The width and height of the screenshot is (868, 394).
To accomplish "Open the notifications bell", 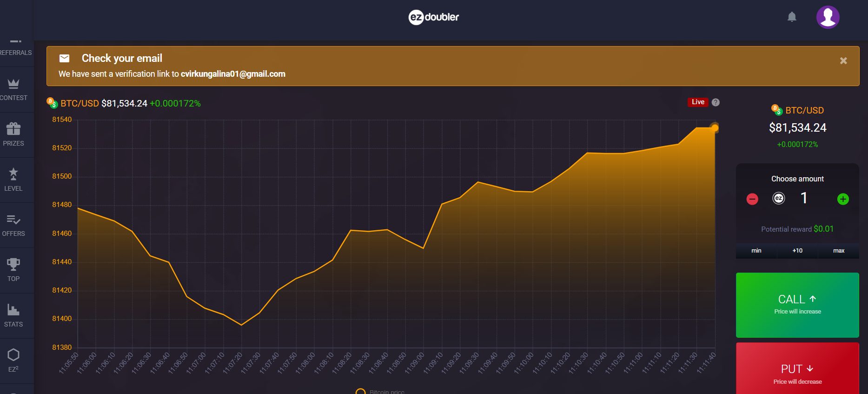I will click(792, 17).
